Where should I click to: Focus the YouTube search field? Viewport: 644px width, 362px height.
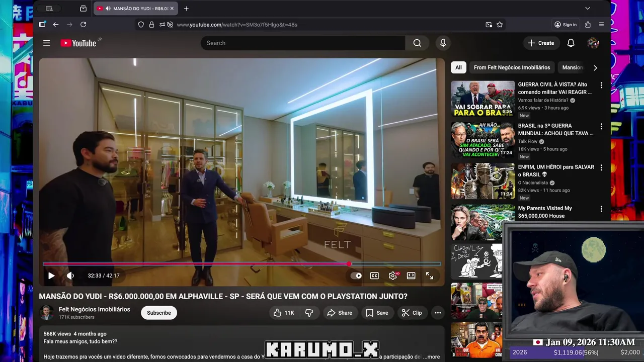[303, 43]
